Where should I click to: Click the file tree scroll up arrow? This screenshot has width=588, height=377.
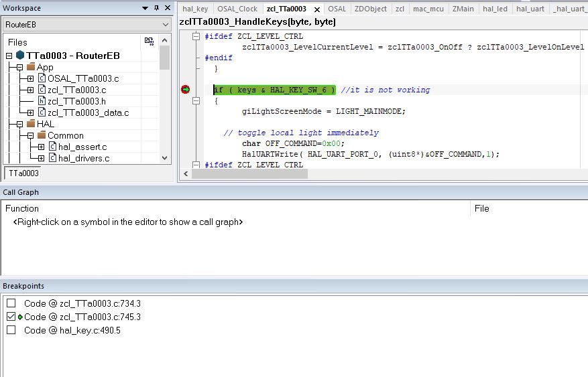[164, 40]
